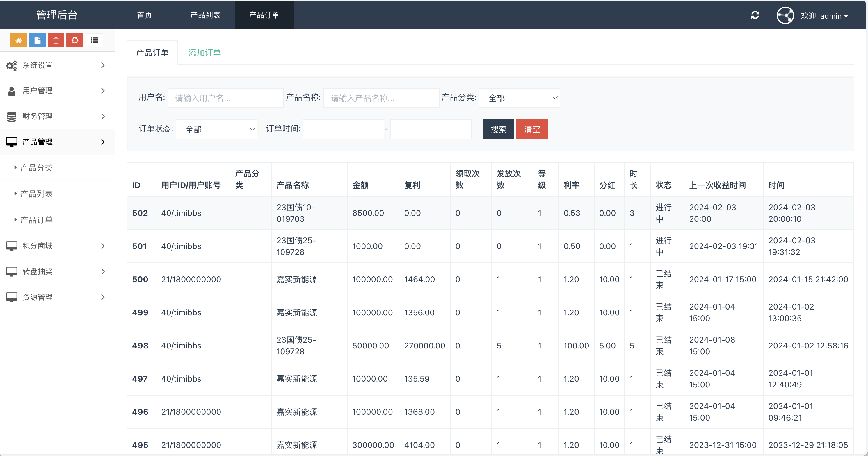Switch to the 添加订单 tab

204,53
